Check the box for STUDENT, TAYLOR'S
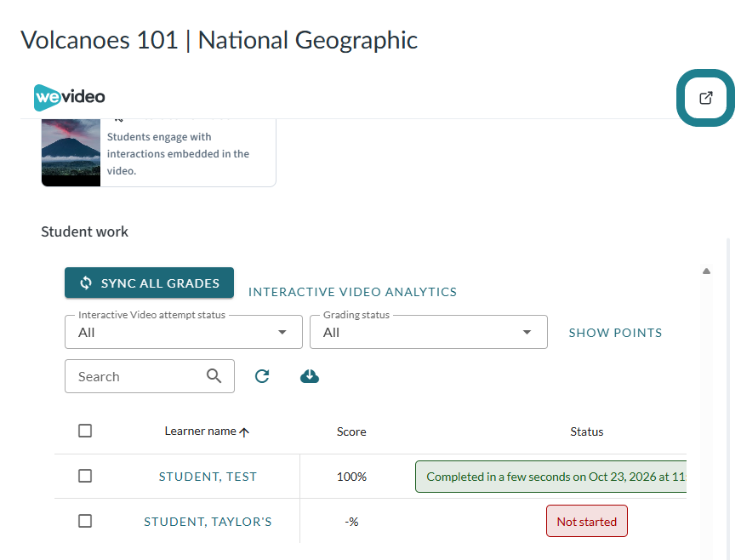 coord(85,521)
